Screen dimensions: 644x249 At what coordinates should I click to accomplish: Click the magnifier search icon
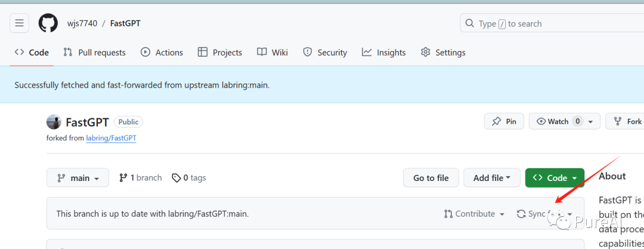pos(470,24)
